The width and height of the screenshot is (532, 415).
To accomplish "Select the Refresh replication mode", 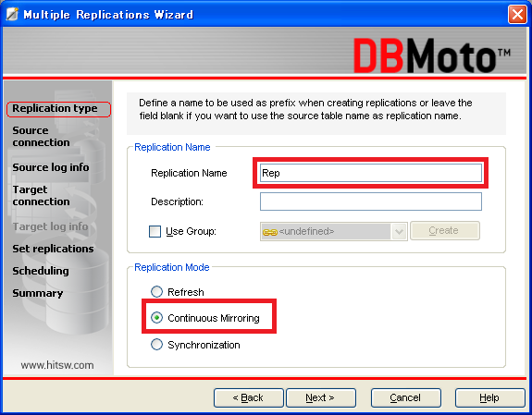I will point(156,291).
